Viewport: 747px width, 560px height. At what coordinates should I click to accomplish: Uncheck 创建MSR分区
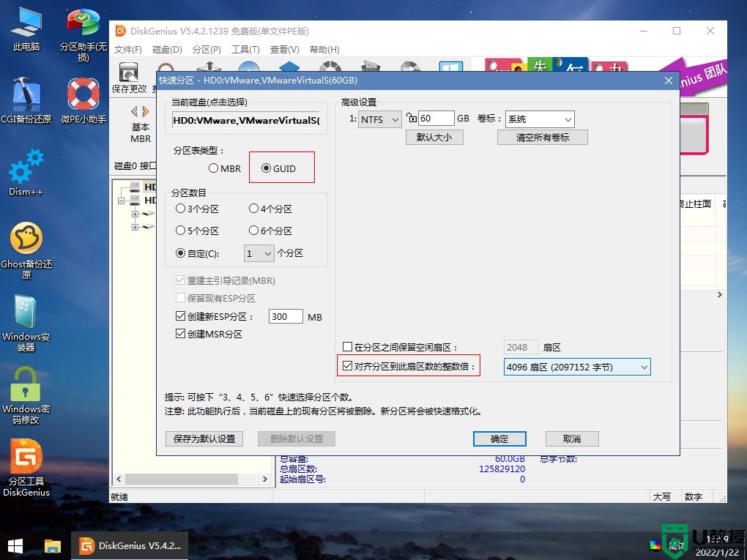coord(180,333)
